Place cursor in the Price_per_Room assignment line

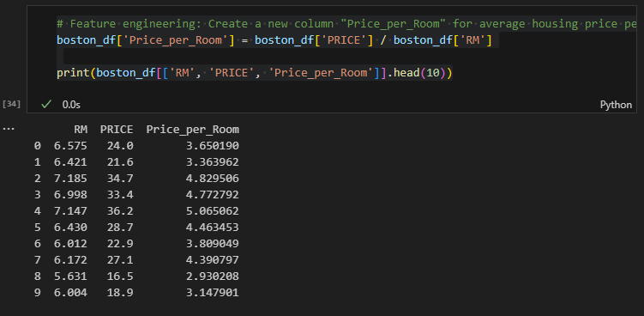click(274, 40)
